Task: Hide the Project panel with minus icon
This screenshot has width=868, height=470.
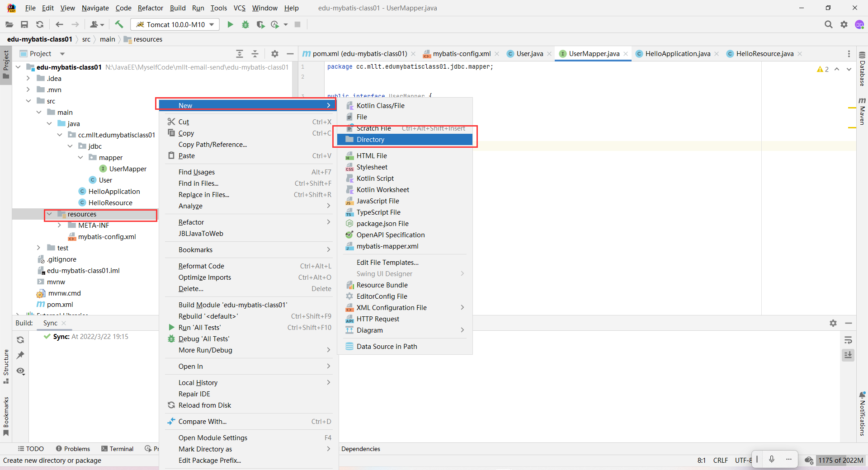Action: [x=290, y=54]
